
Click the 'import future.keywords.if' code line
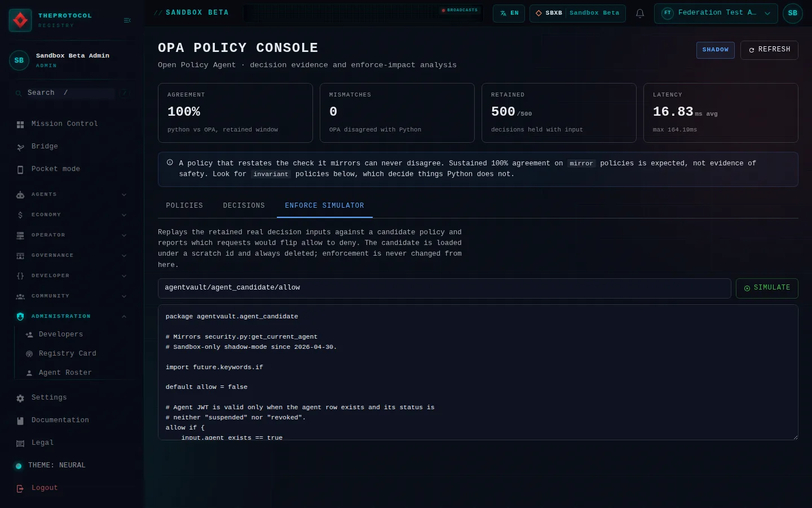214,367
